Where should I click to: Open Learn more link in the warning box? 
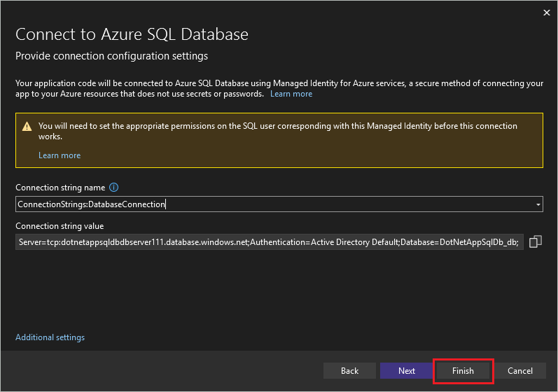(x=60, y=155)
